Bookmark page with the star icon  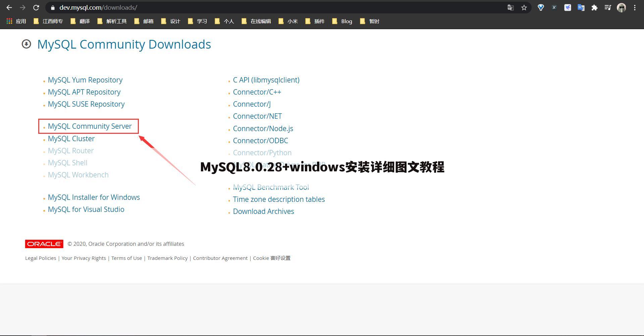(x=524, y=7)
